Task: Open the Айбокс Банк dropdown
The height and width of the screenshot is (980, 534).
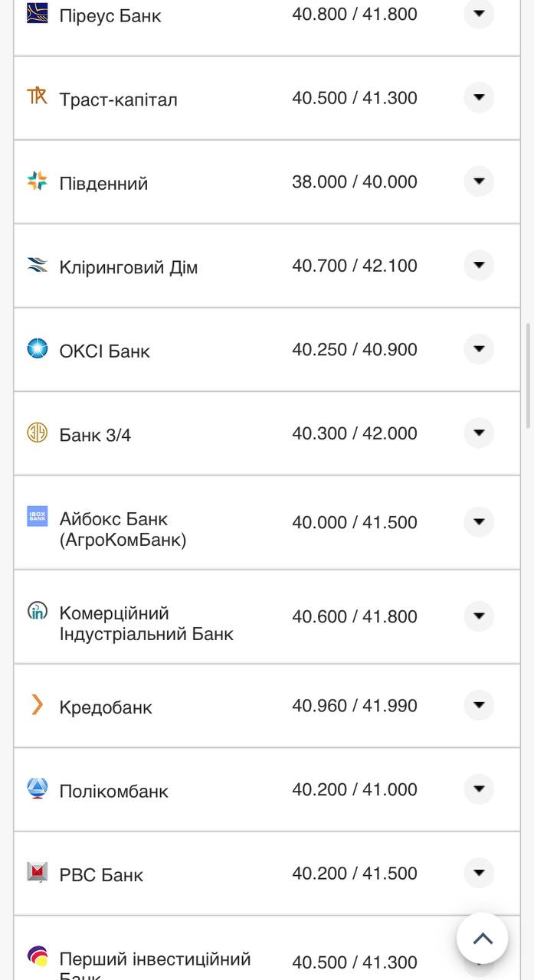Action: point(478,522)
